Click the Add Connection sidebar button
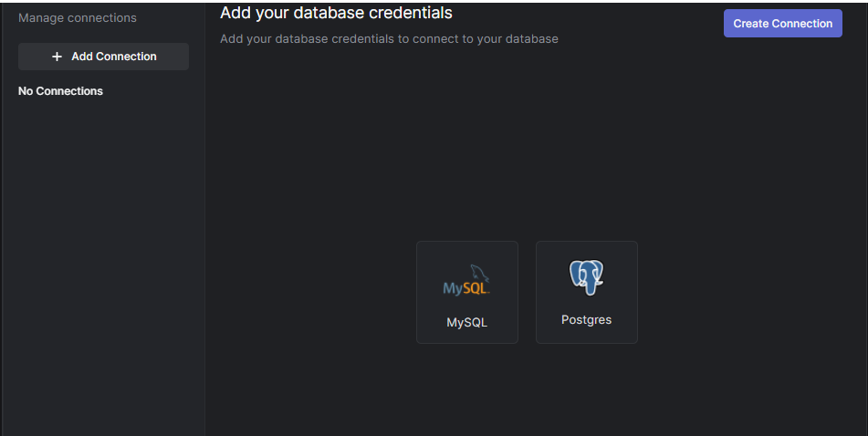Image resolution: width=868 pixels, height=436 pixels. coord(103,57)
